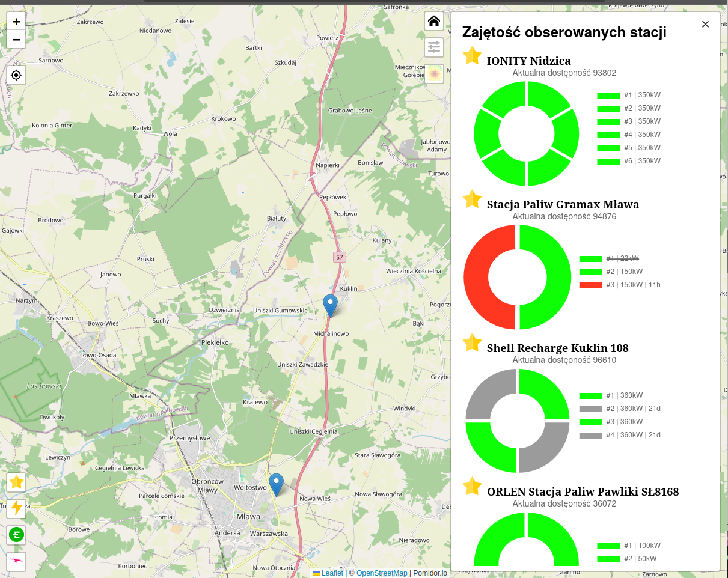Image resolution: width=728 pixels, height=578 pixels.
Task: Toggle legend entry #2 | 360kW | 21d
Action: [620, 409]
